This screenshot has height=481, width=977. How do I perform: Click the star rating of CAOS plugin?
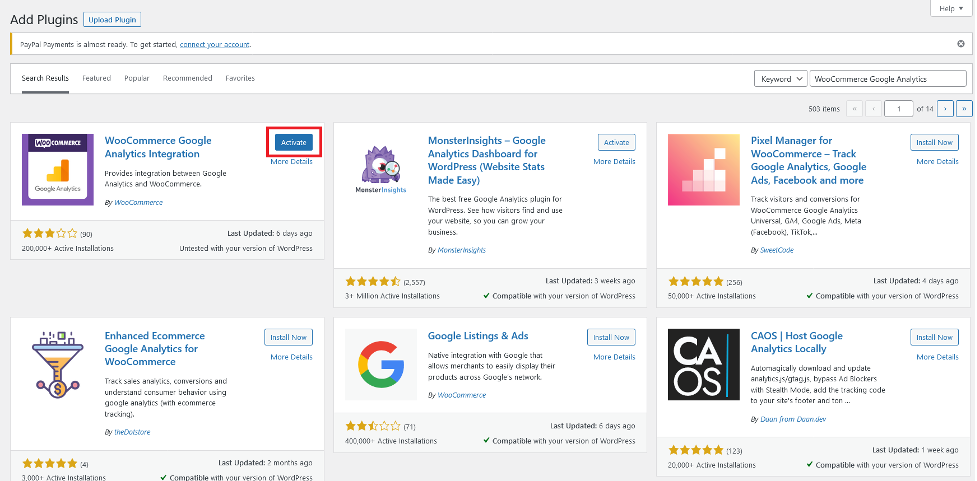tap(695, 450)
